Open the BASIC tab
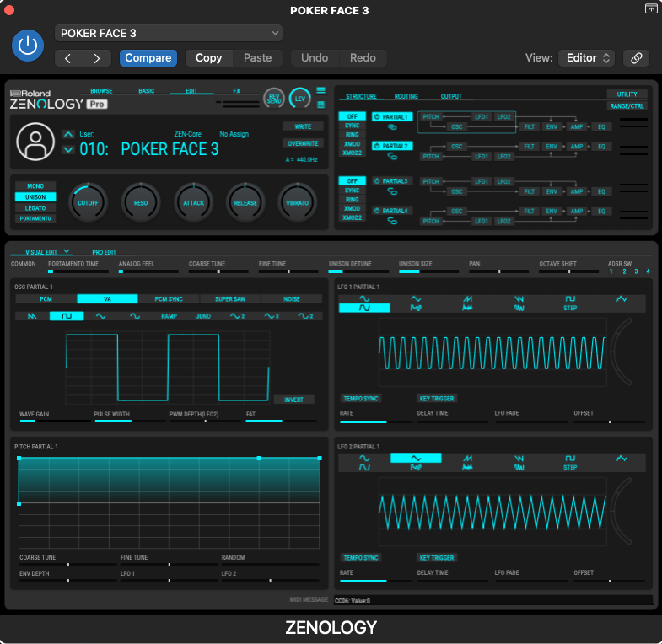The width and height of the screenshot is (662, 644). pyautogui.click(x=147, y=91)
